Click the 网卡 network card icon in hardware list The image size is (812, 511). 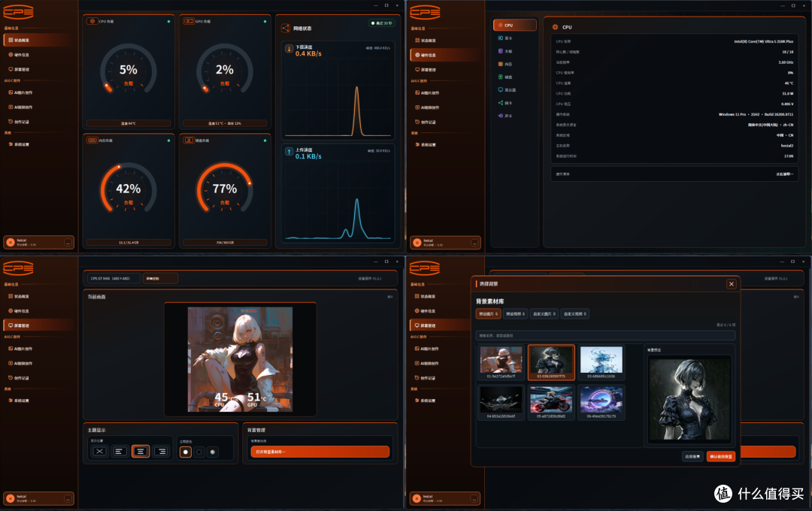click(500, 103)
